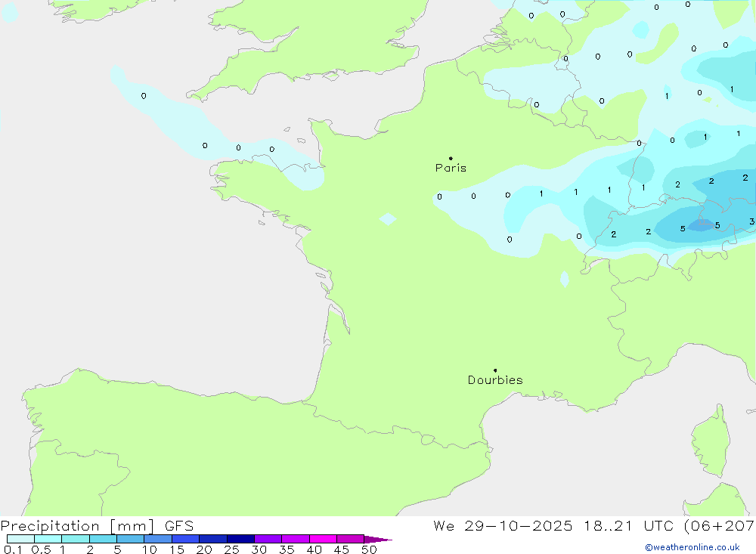
Task: Select the Paris location dot marker
Action: pyautogui.click(x=451, y=158)
